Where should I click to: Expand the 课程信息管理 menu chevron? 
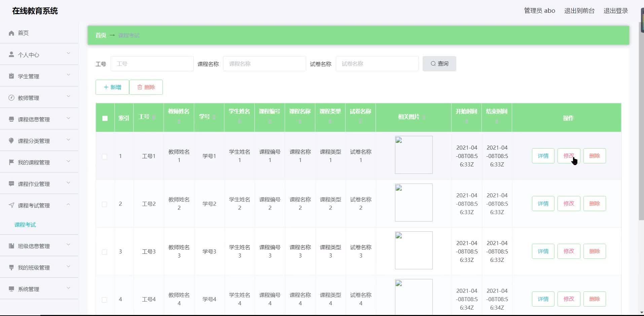[68, 118]
